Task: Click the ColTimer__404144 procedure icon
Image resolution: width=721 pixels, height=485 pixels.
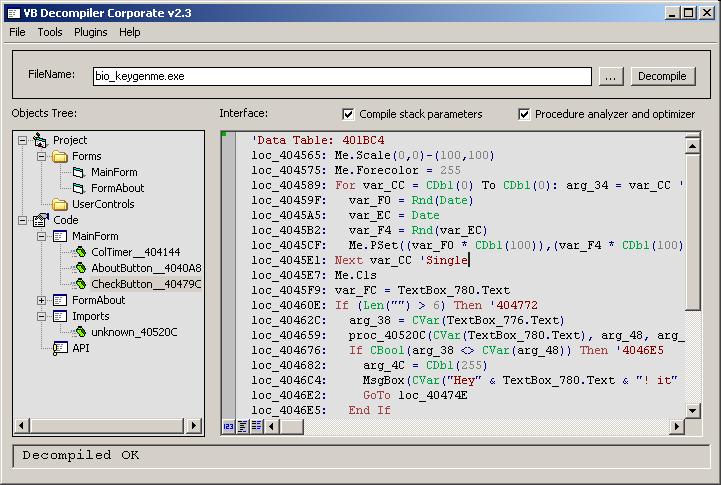Action: pyautogui.click(x=79, y=252)
